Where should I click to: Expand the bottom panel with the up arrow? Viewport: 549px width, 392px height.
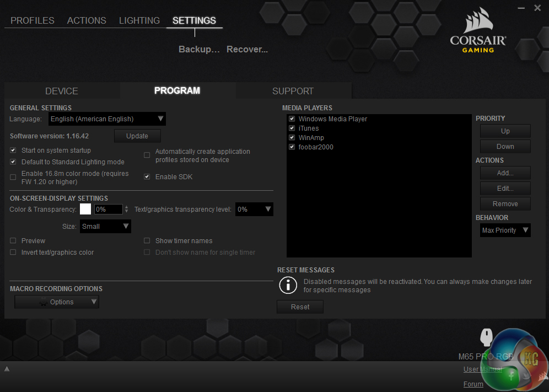(7, 369)
